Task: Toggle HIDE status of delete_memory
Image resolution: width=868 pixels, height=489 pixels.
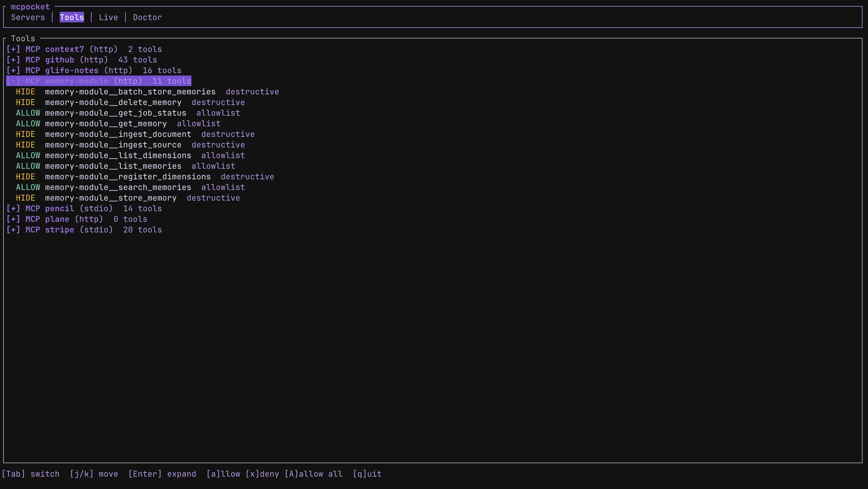Action: point(26,102)
